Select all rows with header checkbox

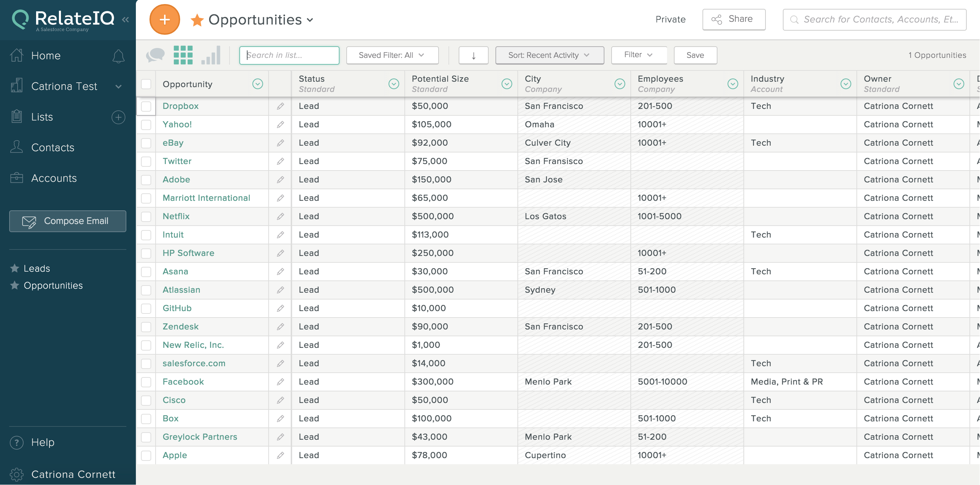[x=146, y=84]
